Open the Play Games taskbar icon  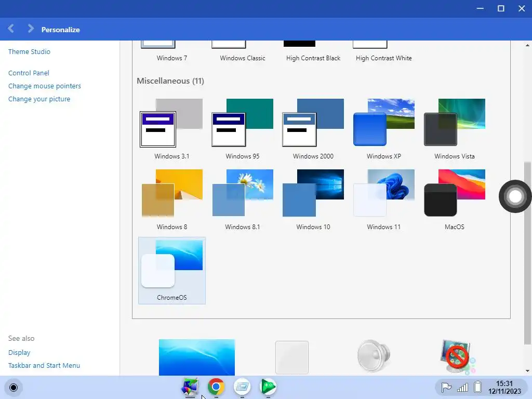click(268, 387)
